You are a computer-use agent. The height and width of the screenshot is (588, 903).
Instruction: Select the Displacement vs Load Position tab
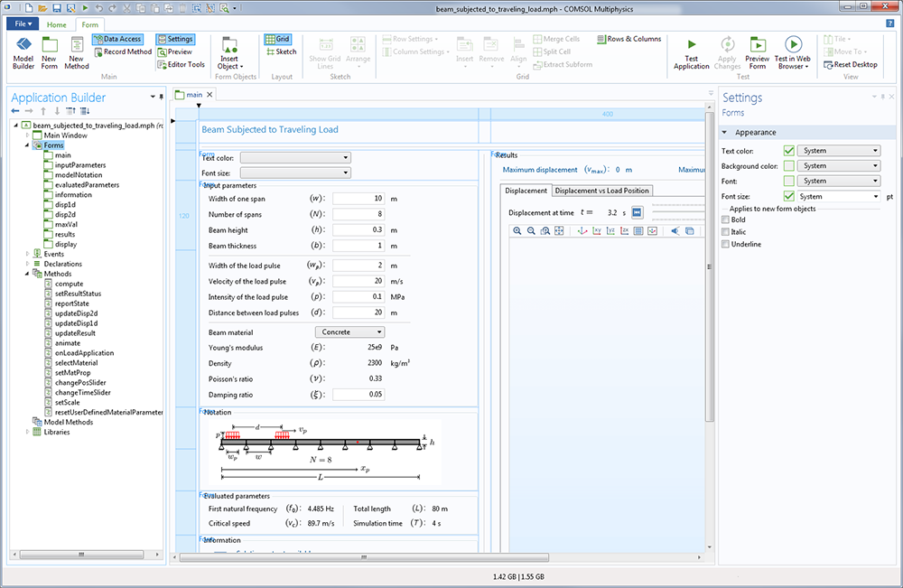(x=601, y=191)
